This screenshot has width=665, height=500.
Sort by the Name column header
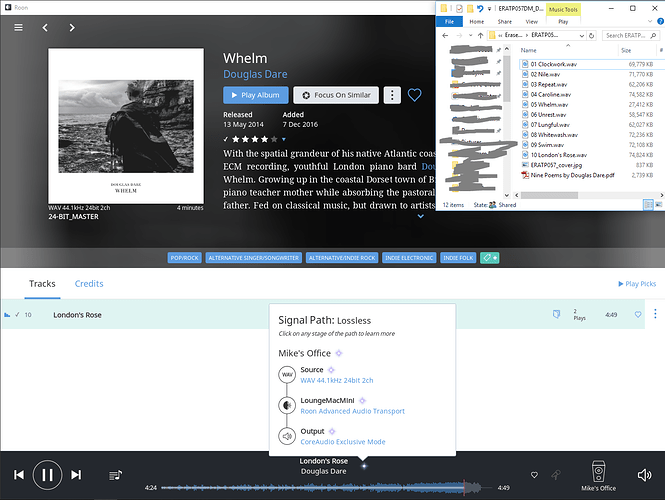pyautogui.click(x=528, y=50)
